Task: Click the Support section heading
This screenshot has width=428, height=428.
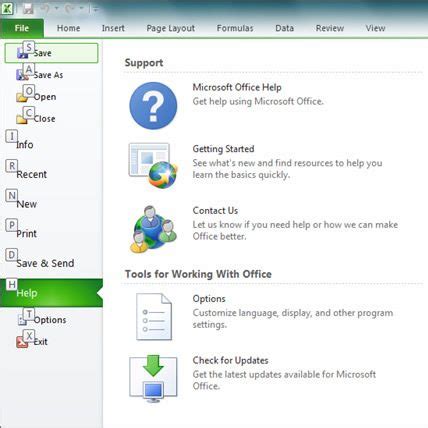Action: [x=144, y=63]
